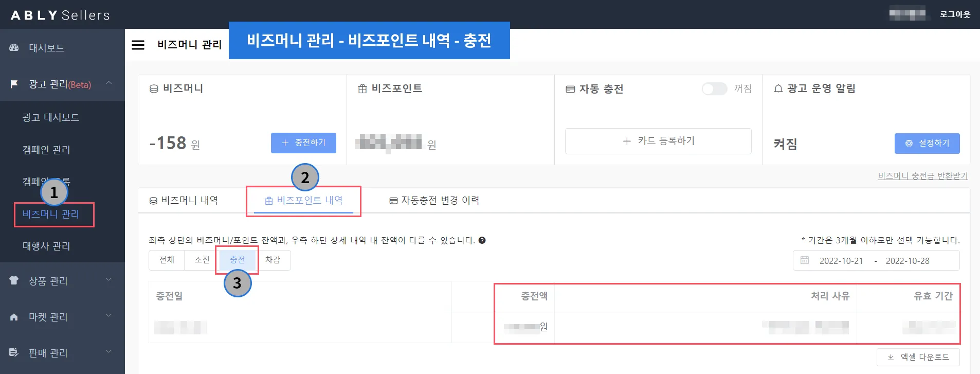
Task: Click the dashboard gauge icon in sidebar
Action: [14, 47]
